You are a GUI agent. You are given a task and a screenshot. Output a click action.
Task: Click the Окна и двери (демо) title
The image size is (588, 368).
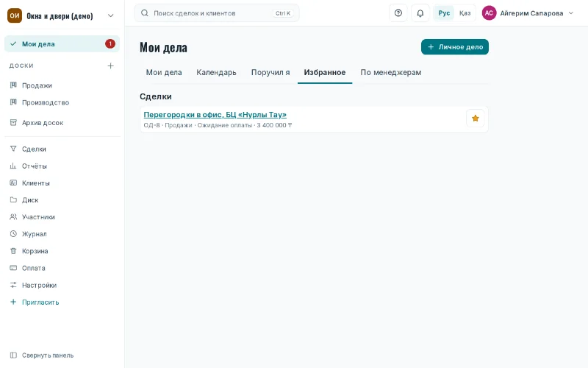60,15
